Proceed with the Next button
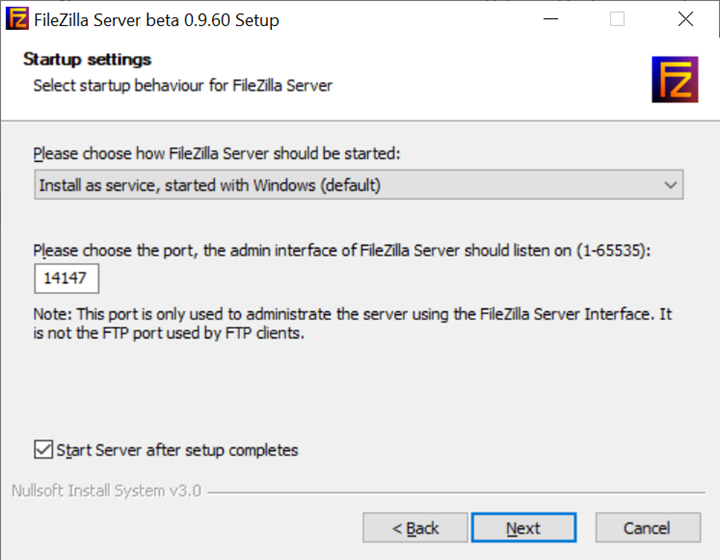Image resolution: width=720 pixels, height=560 pixels. point(523,527)
